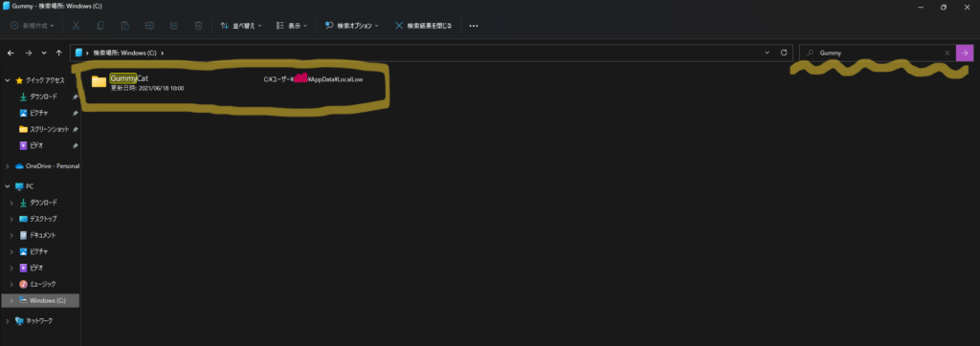The height and width of the screenshot is (346, 980).
Task: Click the GummyCat yellow folder icon
Action: click(99, 82)
